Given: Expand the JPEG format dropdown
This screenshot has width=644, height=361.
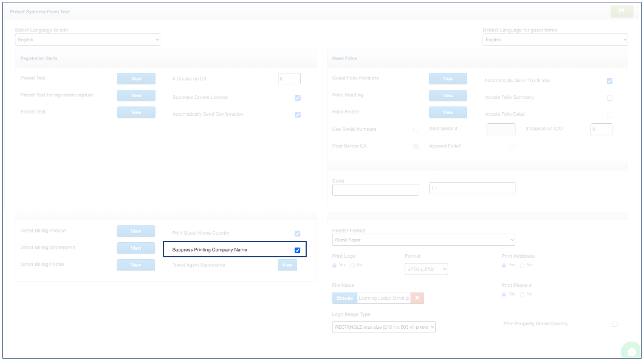Looking at the screenshot, I should tap(426, 269).
